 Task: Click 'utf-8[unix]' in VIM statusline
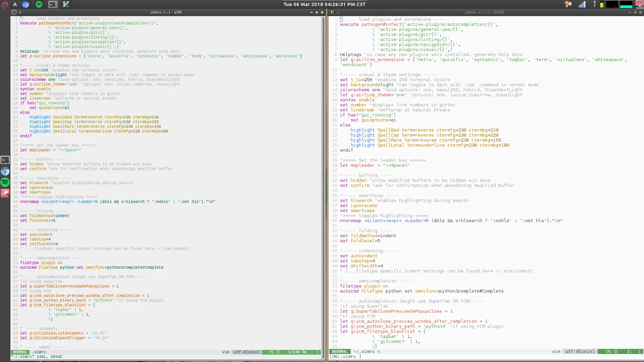pyautogui.click(x=247, y=352)
